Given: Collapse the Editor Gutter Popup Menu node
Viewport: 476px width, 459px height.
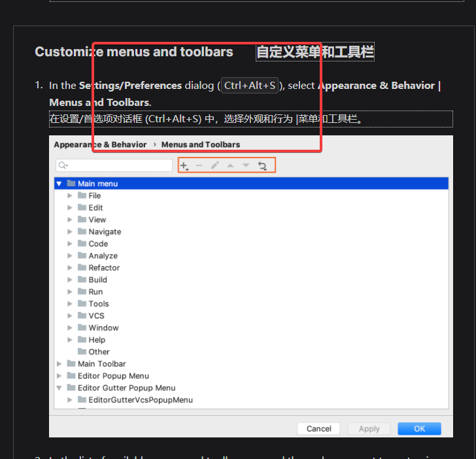Looking at the screenshot, I should point(59,388).
